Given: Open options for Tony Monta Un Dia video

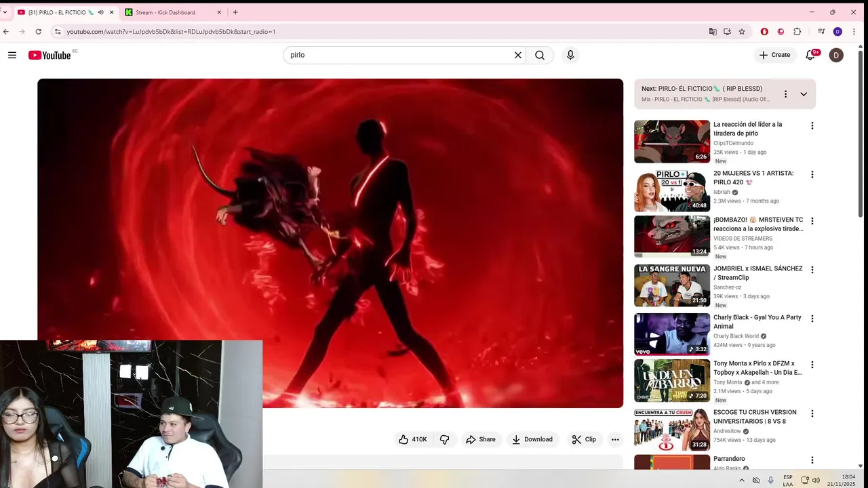Looking at the screenshot, I should pos(812,364).
